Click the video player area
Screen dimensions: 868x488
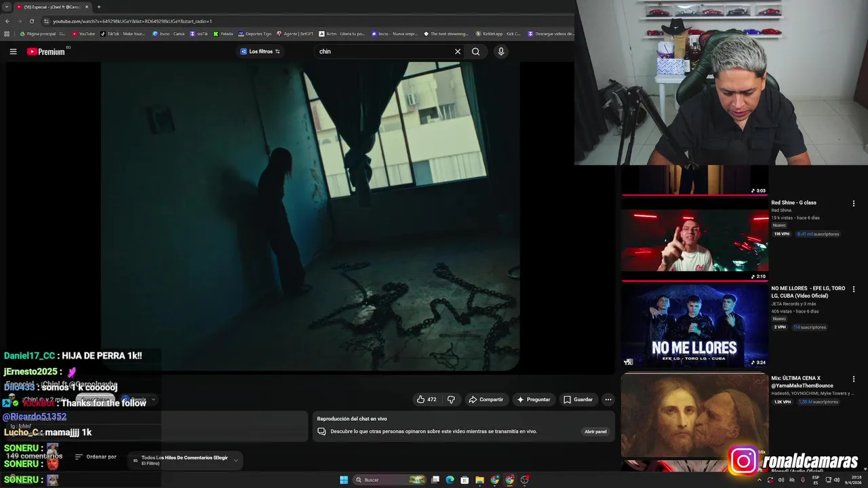point(310,216)
